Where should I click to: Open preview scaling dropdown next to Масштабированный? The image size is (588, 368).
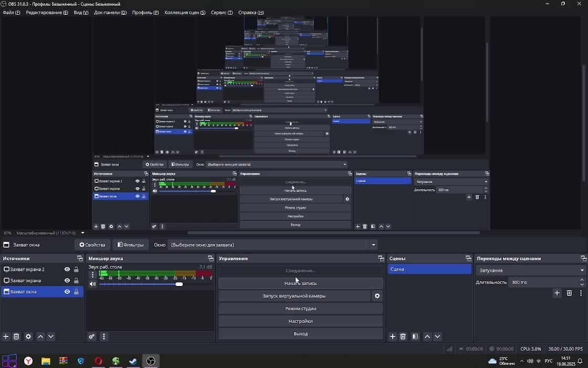coord(82,233)
